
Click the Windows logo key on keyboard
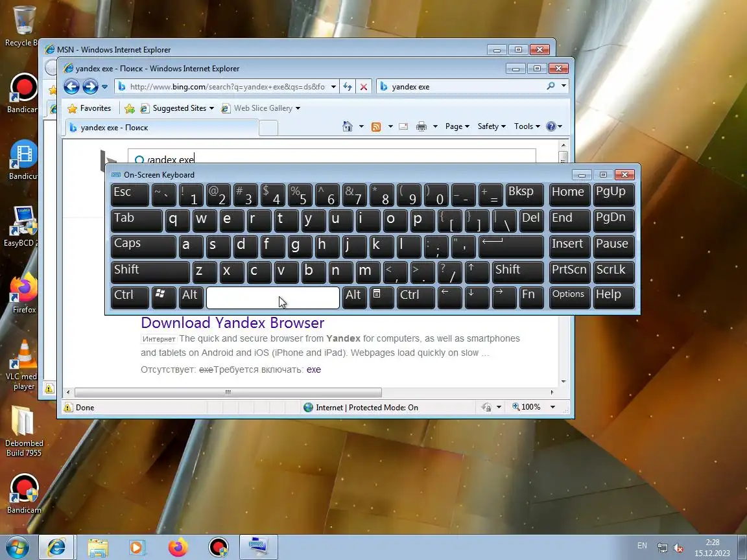coord(164,297)
